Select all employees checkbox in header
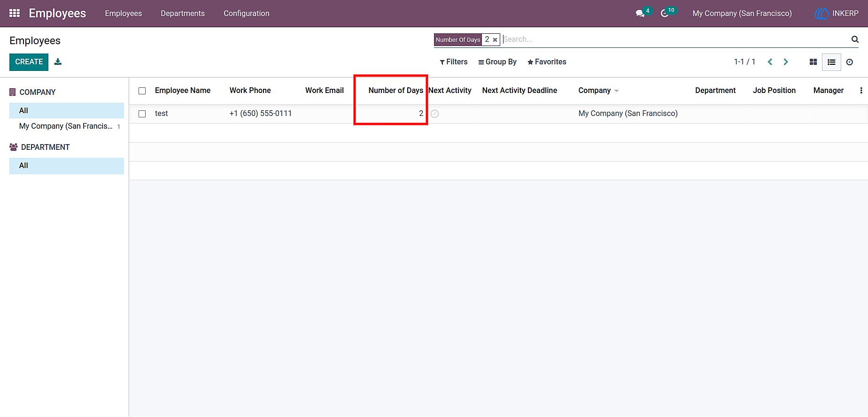This screenshot has width=868, height=417. (142, 91)
